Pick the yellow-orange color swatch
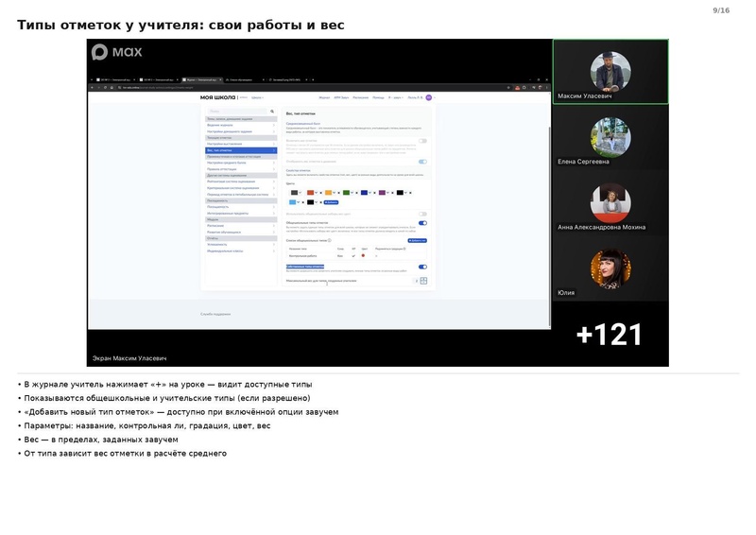 [x=328, y=193]
